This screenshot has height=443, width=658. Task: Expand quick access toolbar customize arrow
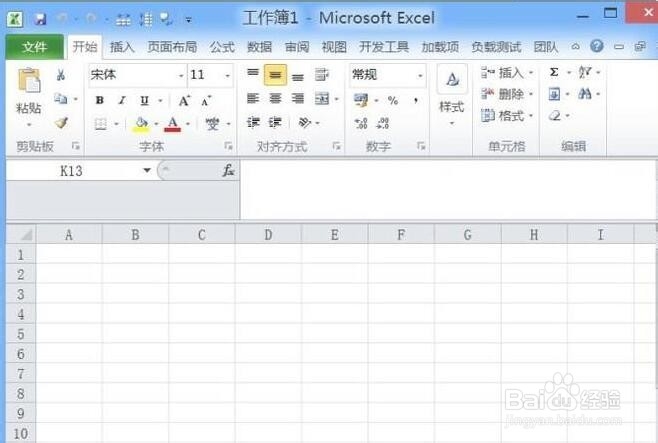(189, 19)
